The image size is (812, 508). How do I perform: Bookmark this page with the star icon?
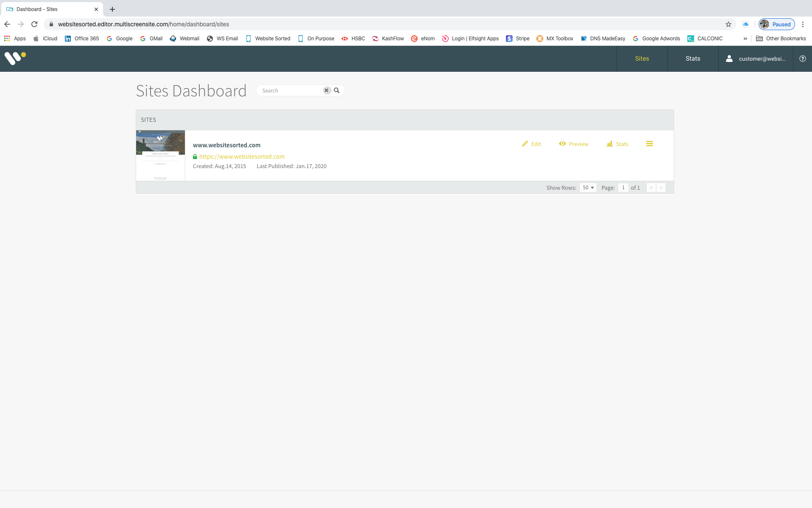pos(728,24)
